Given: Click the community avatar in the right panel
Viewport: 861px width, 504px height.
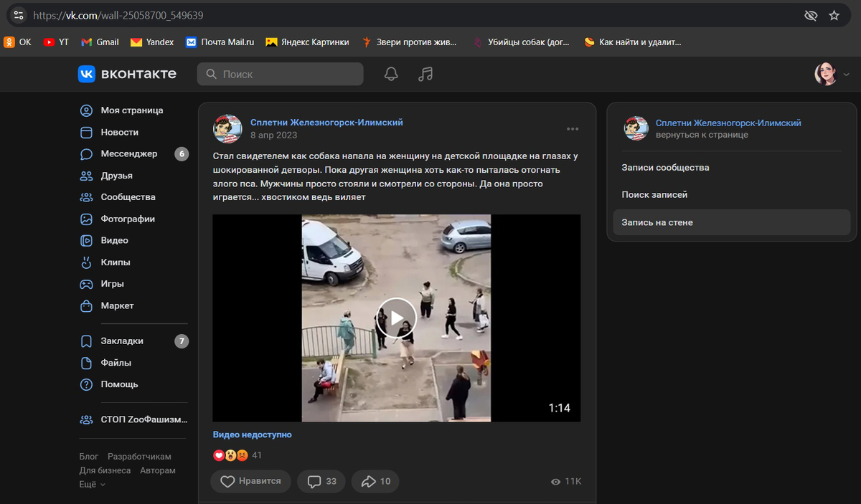Looking at the screenshot, I should click(x=635, y=128).
